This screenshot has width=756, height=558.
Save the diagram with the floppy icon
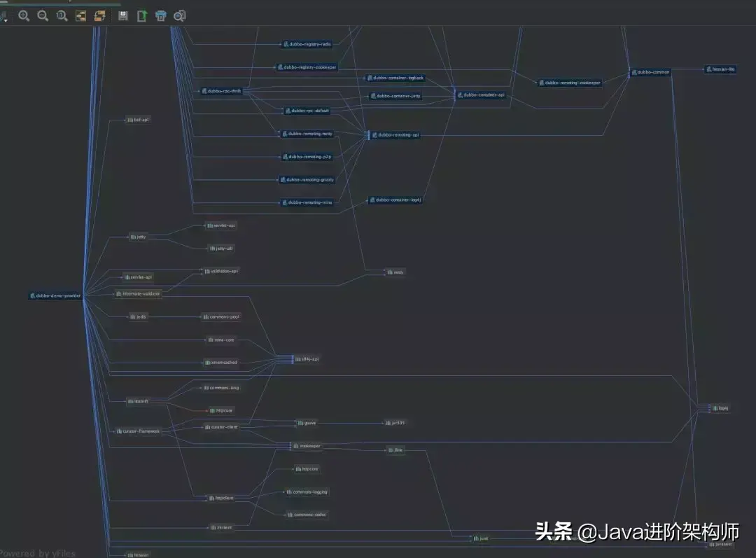click(123, 16)
